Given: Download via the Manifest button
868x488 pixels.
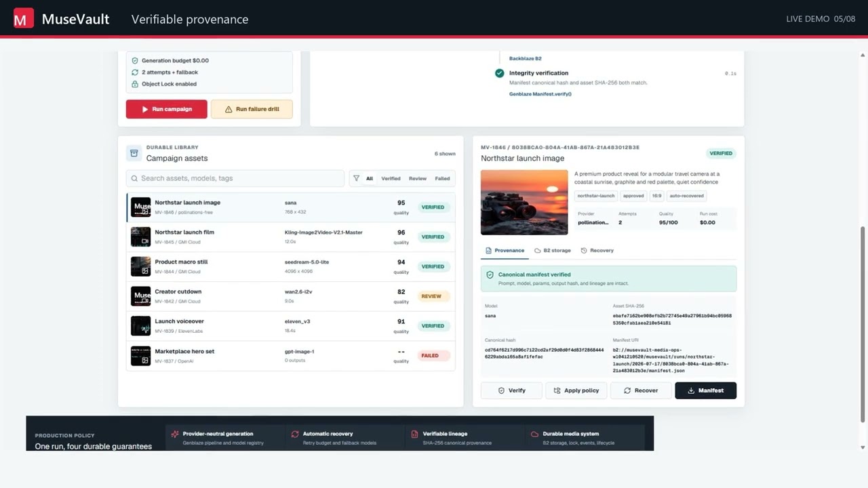Looking at the screenshot, I should (705, 390).
